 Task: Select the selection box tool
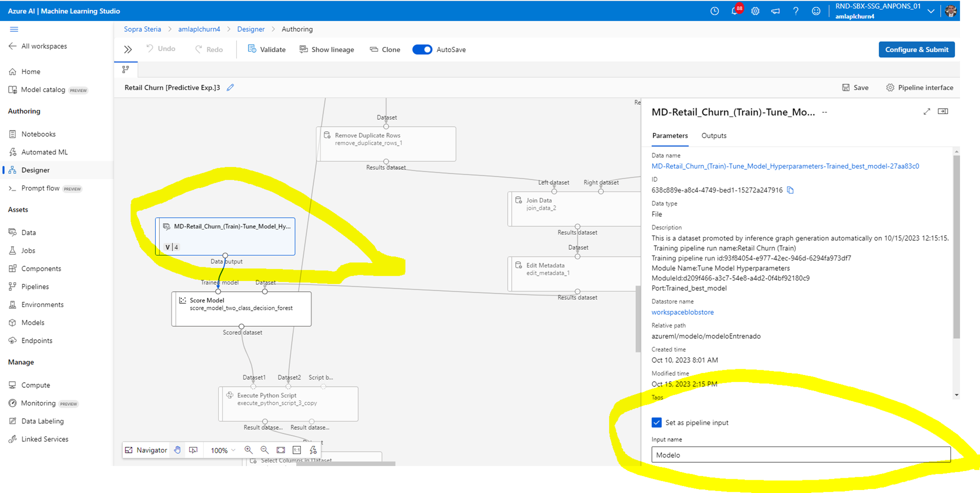click(x=194, y=450)
